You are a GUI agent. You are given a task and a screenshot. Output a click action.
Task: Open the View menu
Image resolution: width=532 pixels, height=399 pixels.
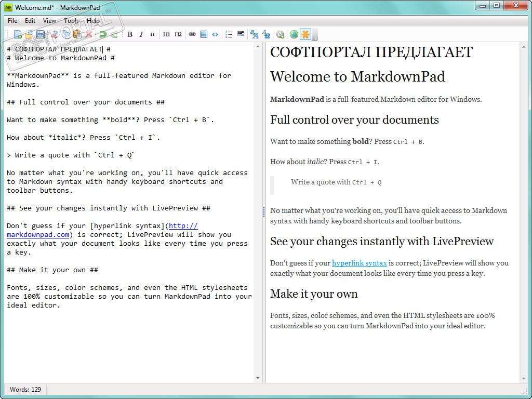tap(49, 21)
